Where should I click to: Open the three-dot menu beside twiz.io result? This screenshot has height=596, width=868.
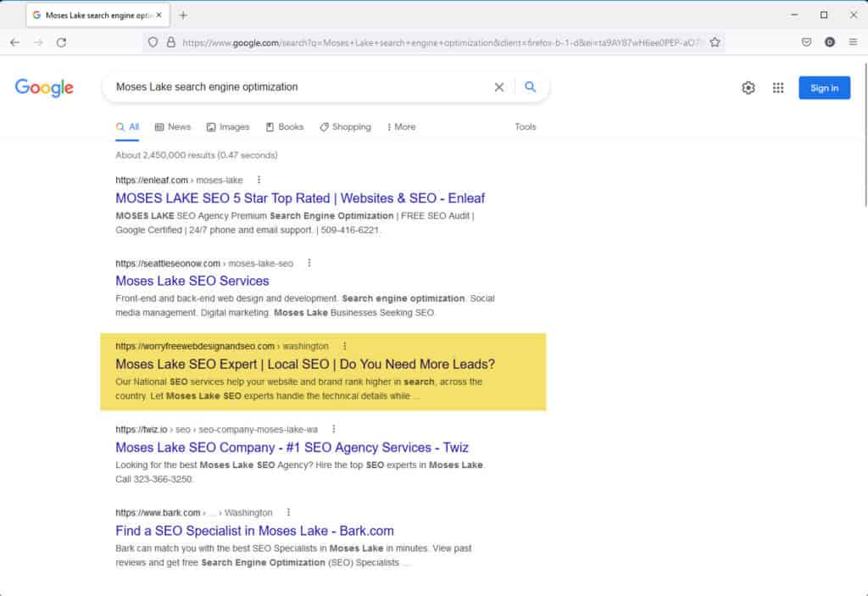click(333, 429)
